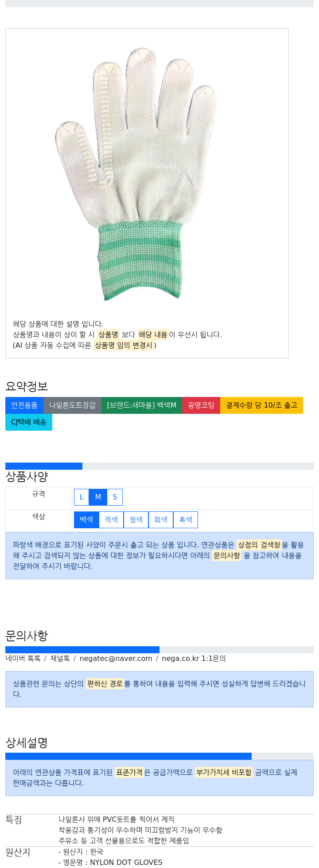
Task: Select size L option
Action: tap(82, 497)
